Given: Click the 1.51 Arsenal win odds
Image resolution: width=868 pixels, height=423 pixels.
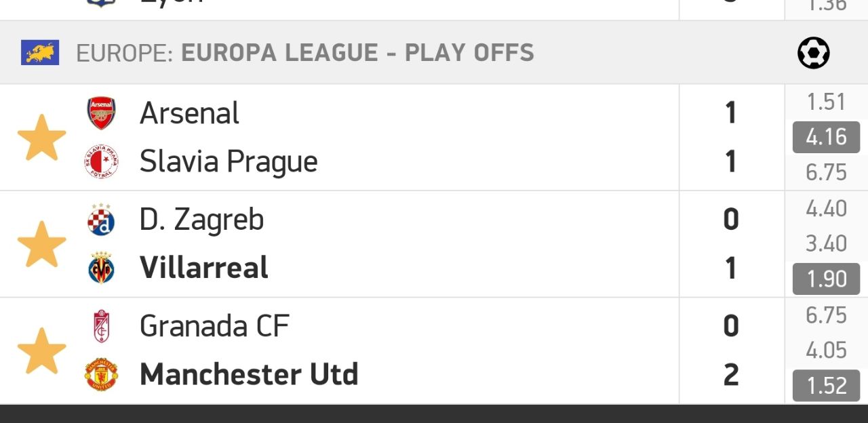Looking at the screenshot, I should pos(826,102).
